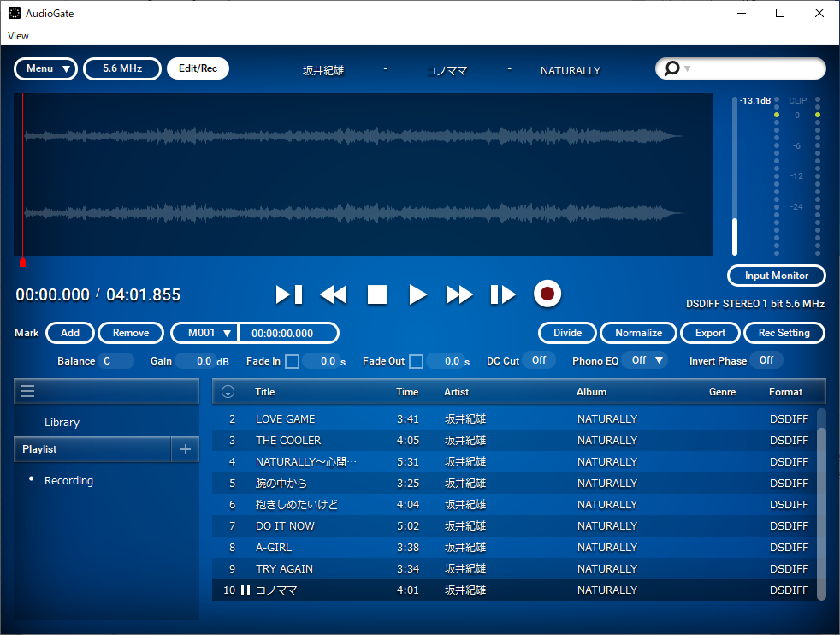Image resolution: width=840 pixels, height=635 pixels.
Task: Sort by Title column header
Action: point(264,392)
